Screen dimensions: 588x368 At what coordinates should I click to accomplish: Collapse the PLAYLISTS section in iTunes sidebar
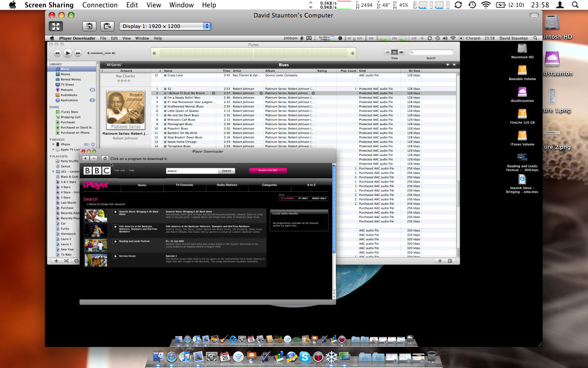[x=51, y=156]
